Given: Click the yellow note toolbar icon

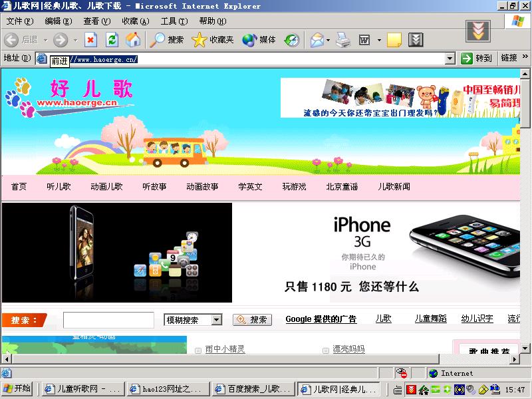Looking at the screenshot, I should pyautogui.click(x=394, y=40).
